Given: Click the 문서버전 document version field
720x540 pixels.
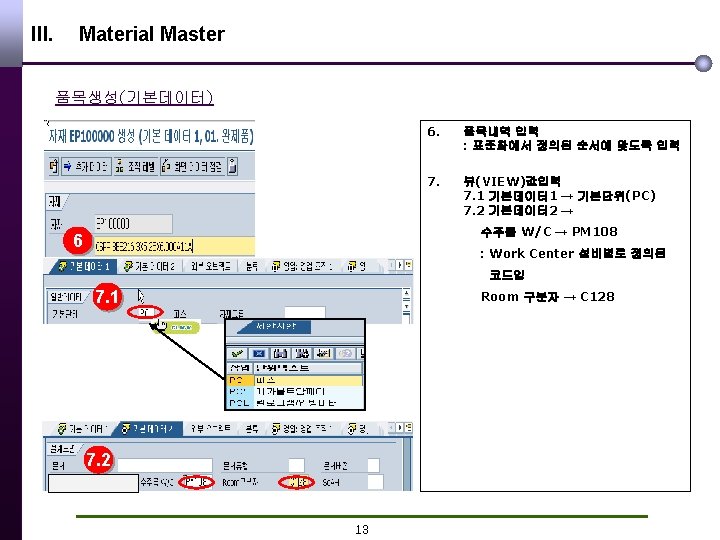Looking at the screenshot, I should pyautogui.click(x=374, y=465).
